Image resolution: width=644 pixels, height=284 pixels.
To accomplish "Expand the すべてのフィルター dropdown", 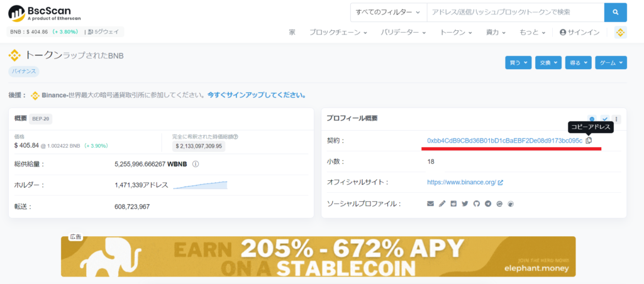I will (389, 13).
